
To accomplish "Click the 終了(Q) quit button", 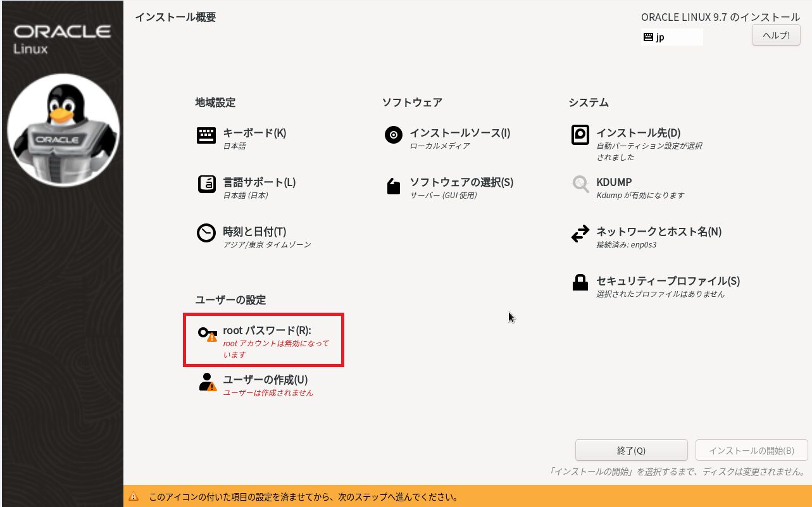I will pos(631,451).
